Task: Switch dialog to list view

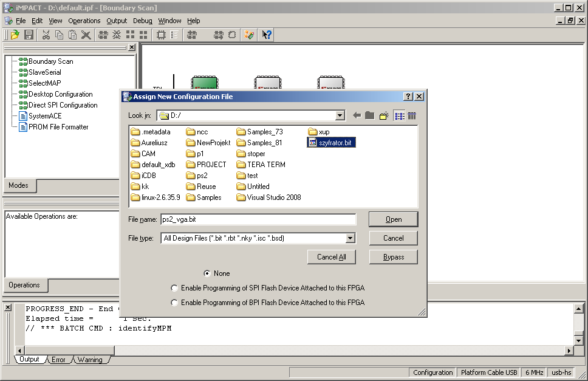Action: click(400, 116)
